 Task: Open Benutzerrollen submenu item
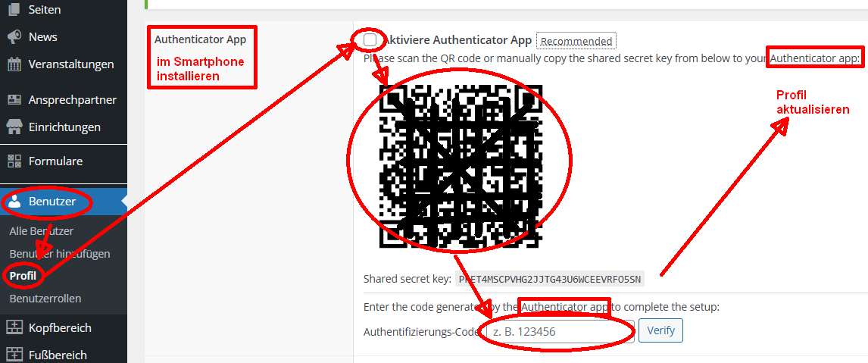pos(45,298)
